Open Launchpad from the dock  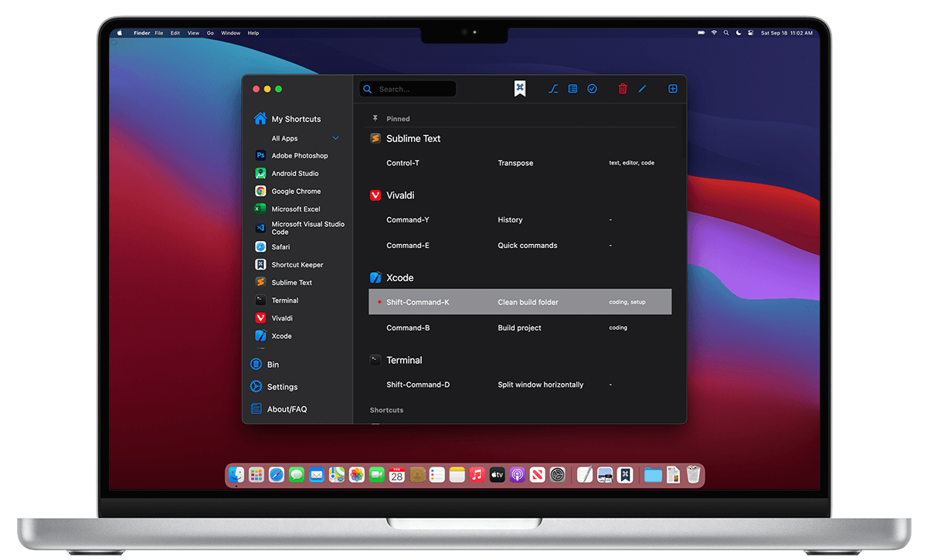[256, 475]
